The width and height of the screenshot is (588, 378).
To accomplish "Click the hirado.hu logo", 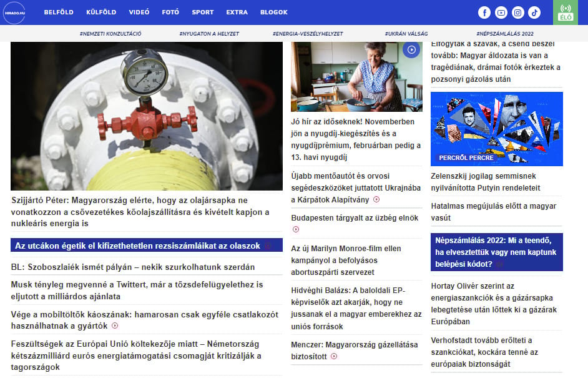I will (14, 12).
